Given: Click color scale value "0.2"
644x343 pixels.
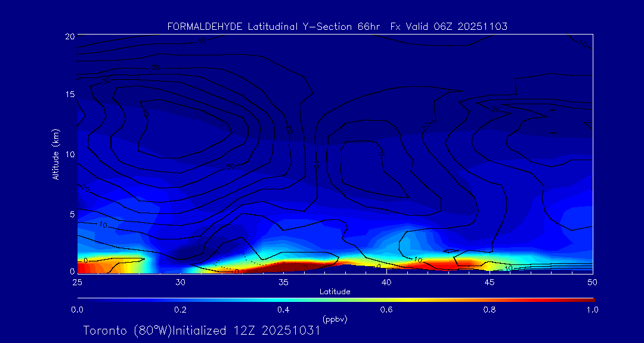Looking at the screenshot, I should [x=180, y=310].
